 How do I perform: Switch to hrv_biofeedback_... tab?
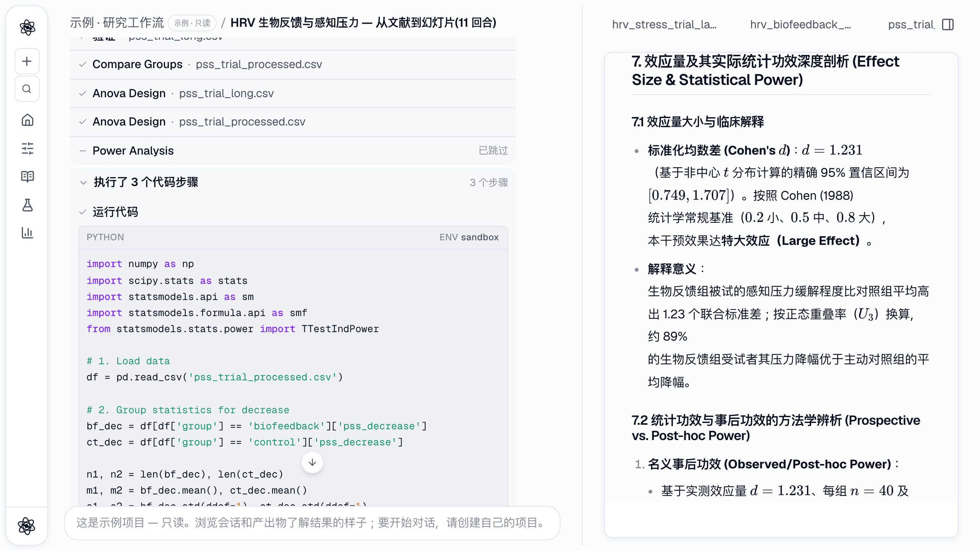(800, 24)
